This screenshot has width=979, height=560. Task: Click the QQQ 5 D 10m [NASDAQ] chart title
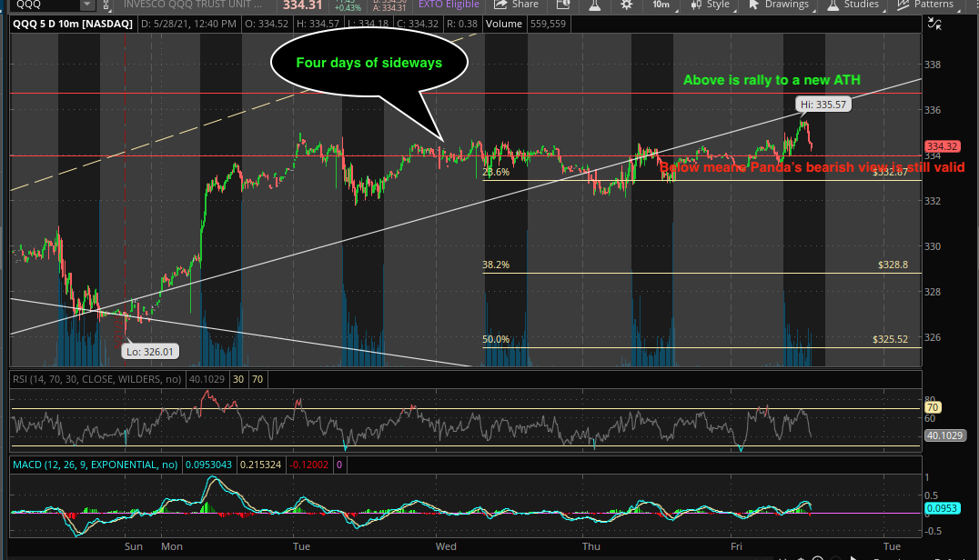73,24
